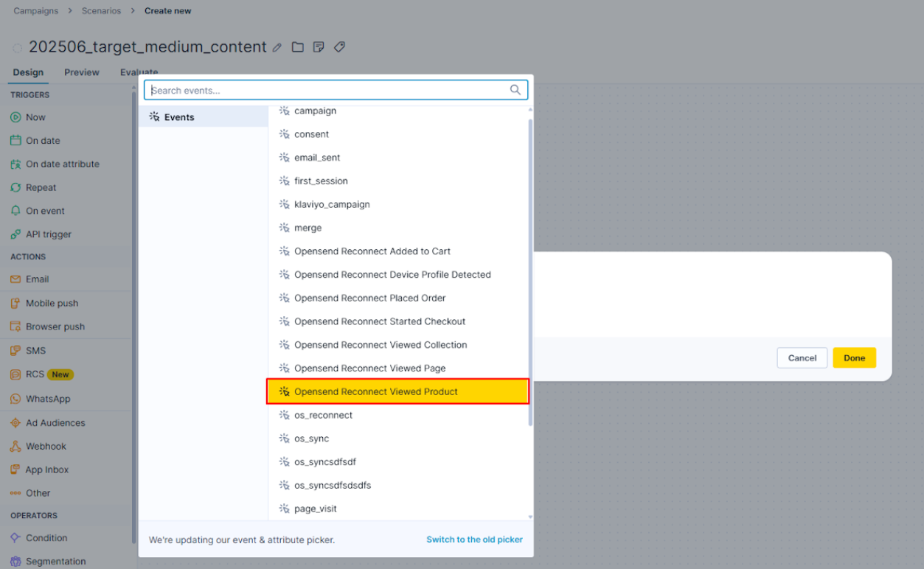Click the pencil icon to rename scenario

pos(277,47)
